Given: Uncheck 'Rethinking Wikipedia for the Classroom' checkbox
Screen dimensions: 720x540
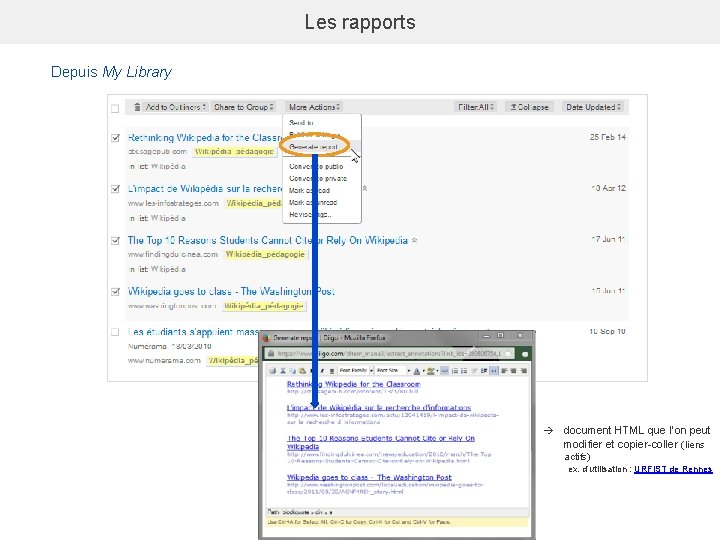Looking at the screenshot, I should 115,138.
